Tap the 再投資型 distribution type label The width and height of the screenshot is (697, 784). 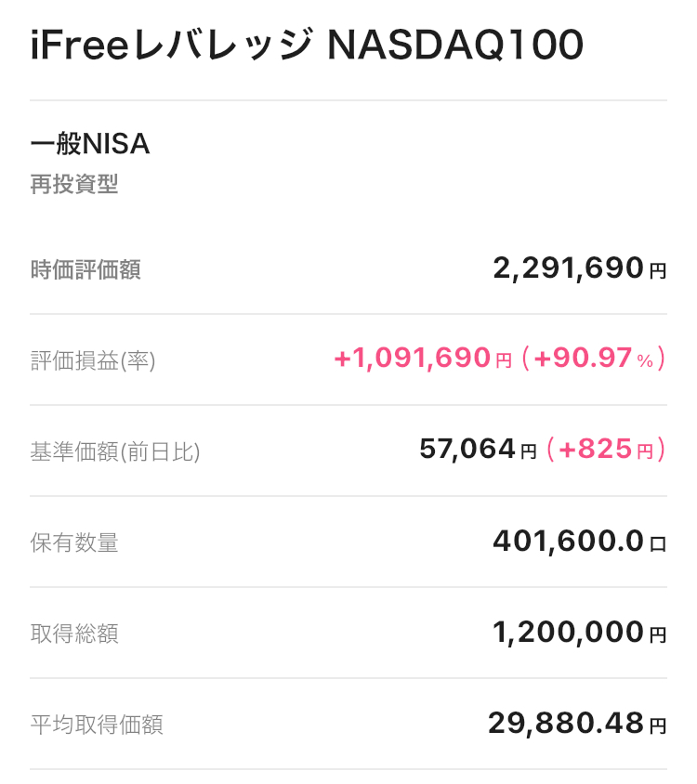pyautogui.click(x=74, y=185)
